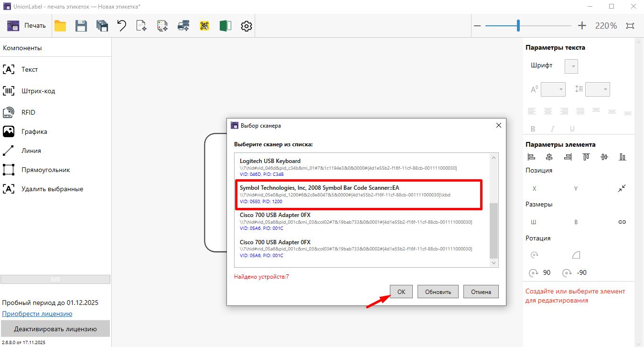This screenshot has height=347, width=644.
Task: Toggle the size proportions link icon
Action: pyautogui.click(x=622, y=222)
